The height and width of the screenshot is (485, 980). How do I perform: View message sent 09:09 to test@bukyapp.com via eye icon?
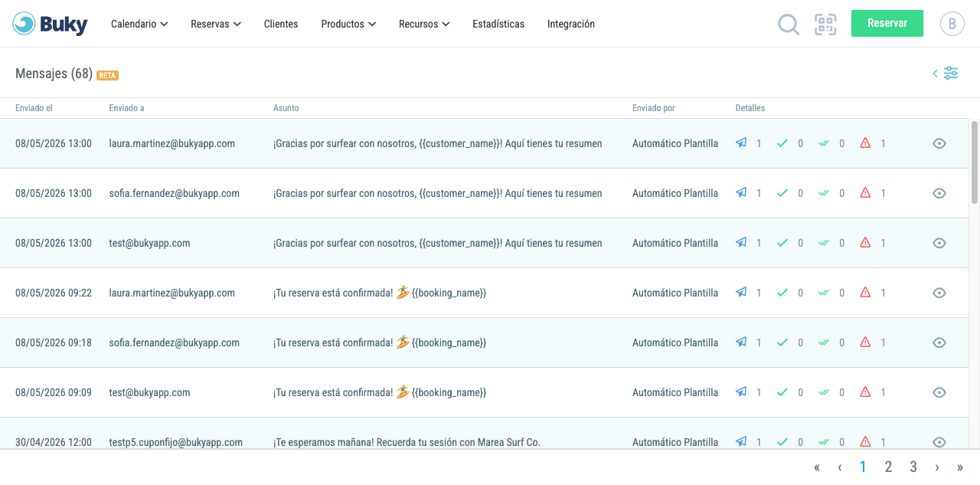coord(939,392)
